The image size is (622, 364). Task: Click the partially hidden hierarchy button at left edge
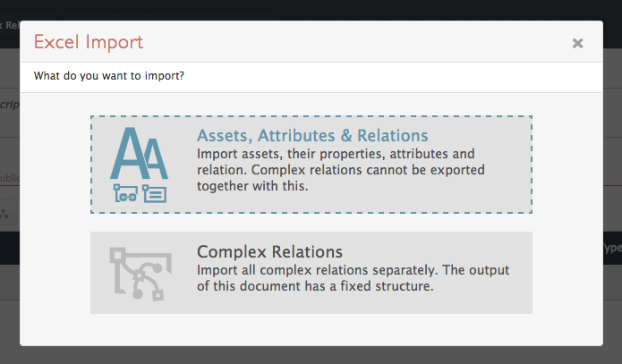[8, 214]
